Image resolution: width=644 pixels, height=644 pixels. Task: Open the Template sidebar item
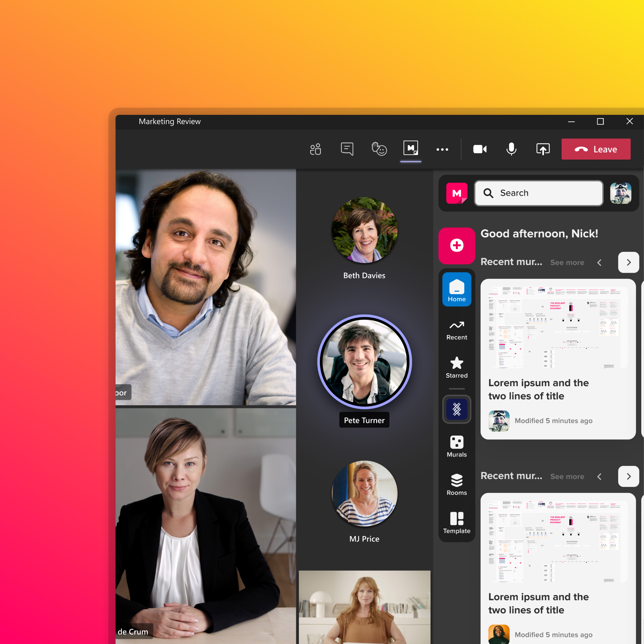point(456,523)
